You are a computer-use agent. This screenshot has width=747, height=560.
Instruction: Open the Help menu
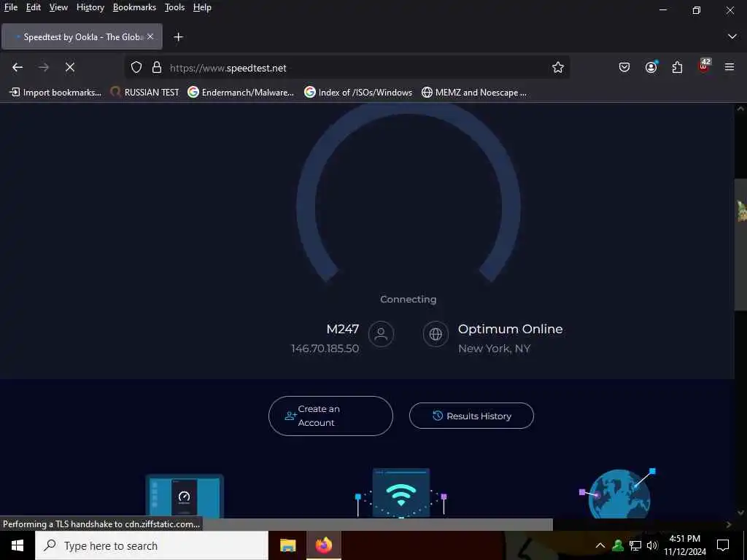(x=202, y=7)
